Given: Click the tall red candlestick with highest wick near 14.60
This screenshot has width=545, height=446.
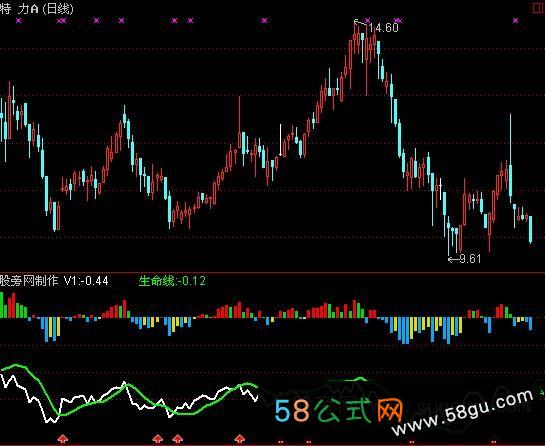Looking at the screenshot, I should 355,37.
